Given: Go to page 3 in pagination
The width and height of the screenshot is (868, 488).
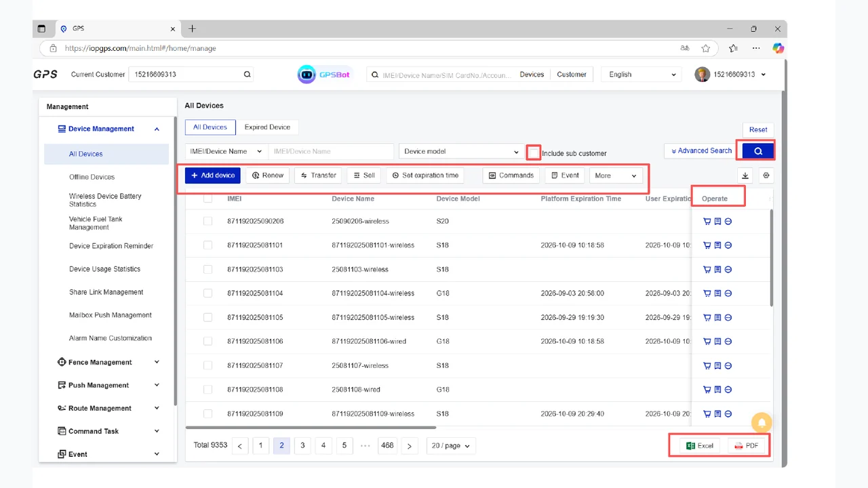Looking at the screenshot, I should [x=302, y=445].
